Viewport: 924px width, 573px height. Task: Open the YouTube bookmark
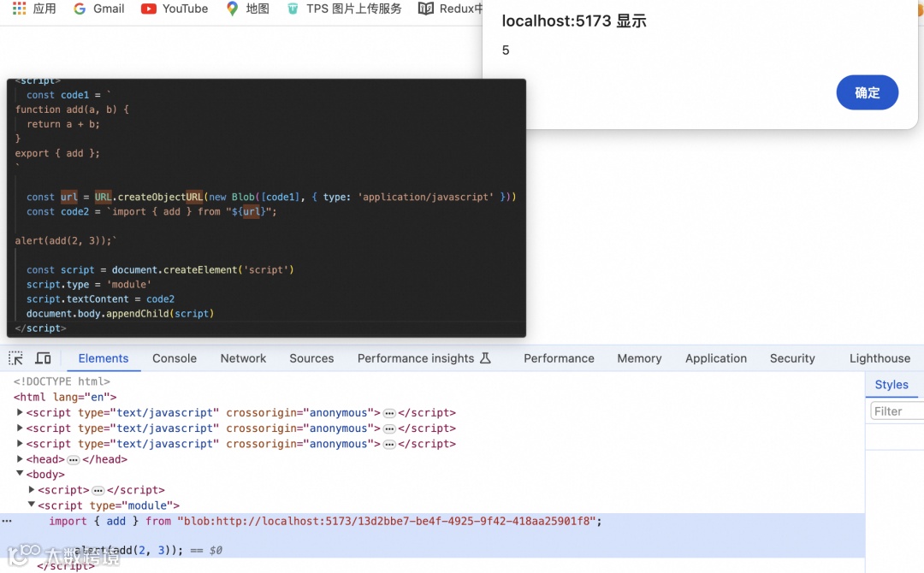(x=175, y=9)
